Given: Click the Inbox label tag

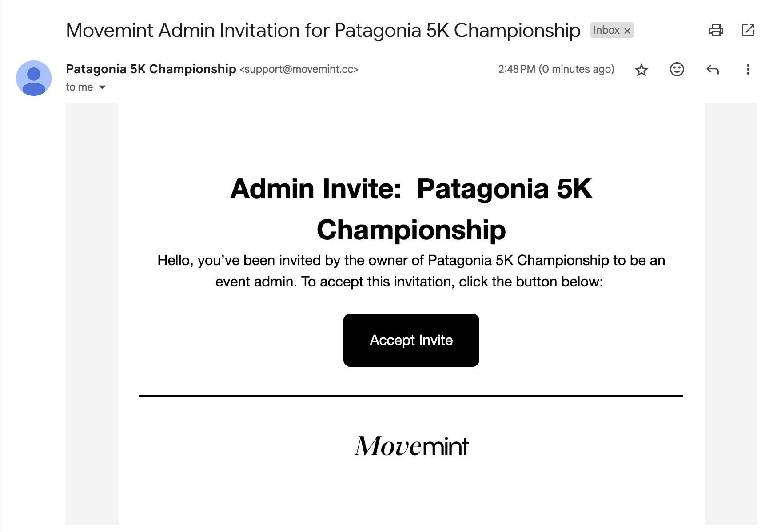Looking at the screenshot, I should pos(606,30).
